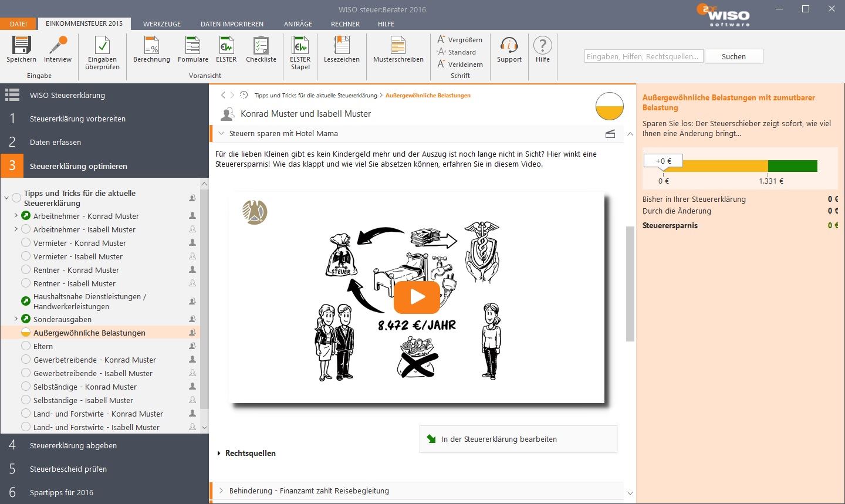845x504 pixels.
Task: Open Musterschreiben templates
Action: point(398,49)
